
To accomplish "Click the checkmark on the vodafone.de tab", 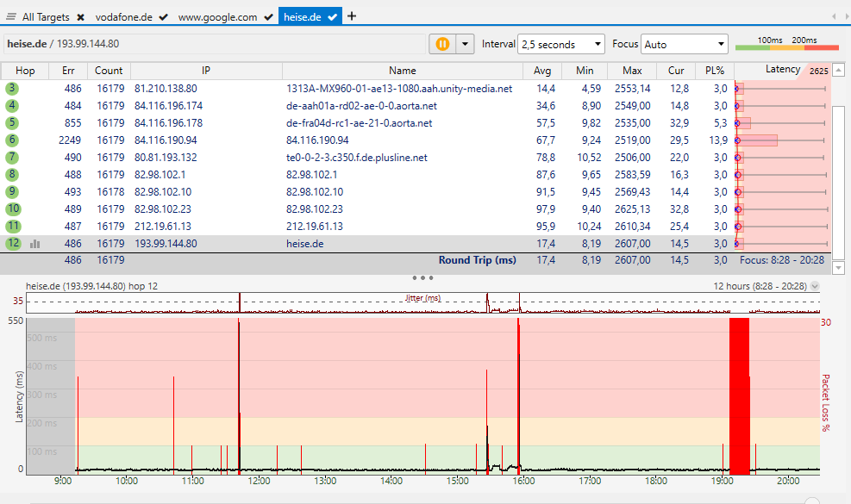I will click(163, 16).
